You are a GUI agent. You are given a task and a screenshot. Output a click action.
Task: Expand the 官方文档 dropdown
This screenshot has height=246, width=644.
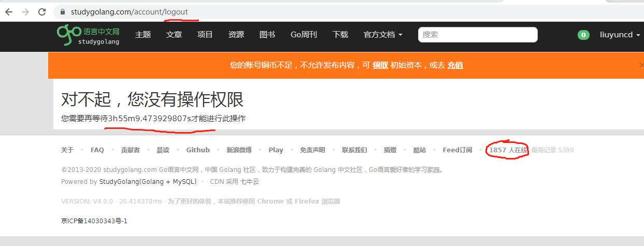tap(383, 35)
